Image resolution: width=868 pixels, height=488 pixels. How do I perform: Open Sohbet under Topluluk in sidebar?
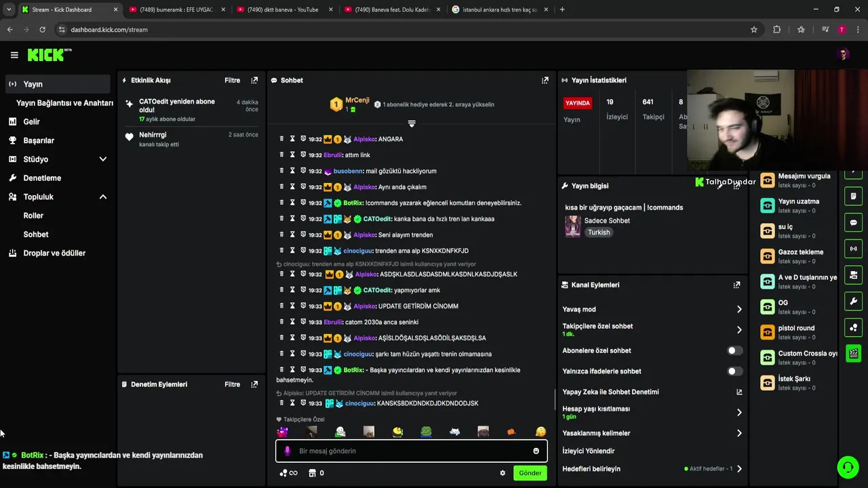click(x=36, y=235)
